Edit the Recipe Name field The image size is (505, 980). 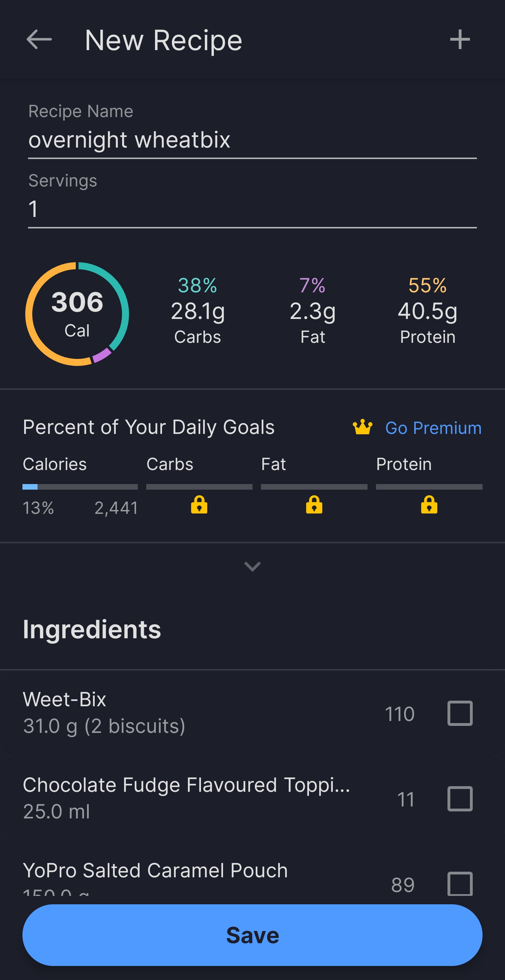252,139
